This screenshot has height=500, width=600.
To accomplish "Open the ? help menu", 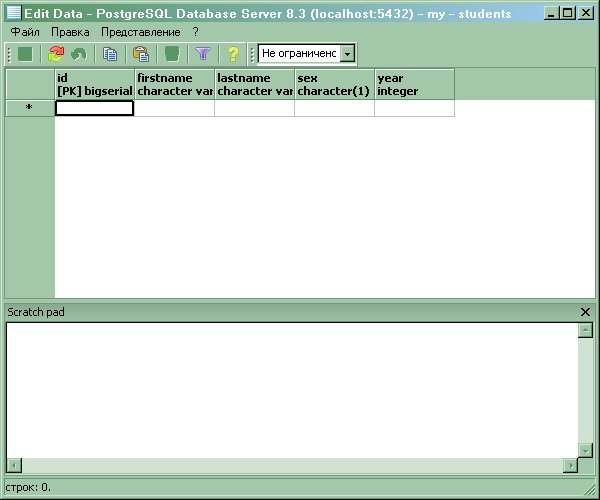I will 196,32.
